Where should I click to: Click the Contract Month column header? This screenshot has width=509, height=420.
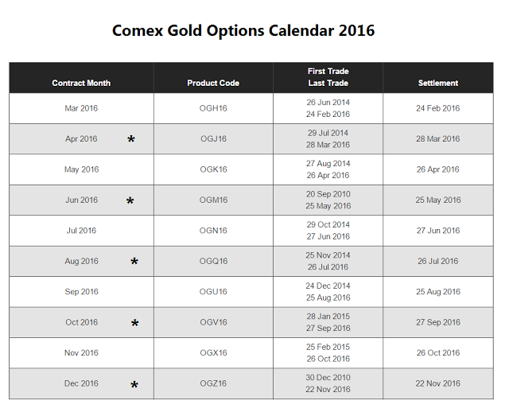pyautogui.click(x=81, y=83)
